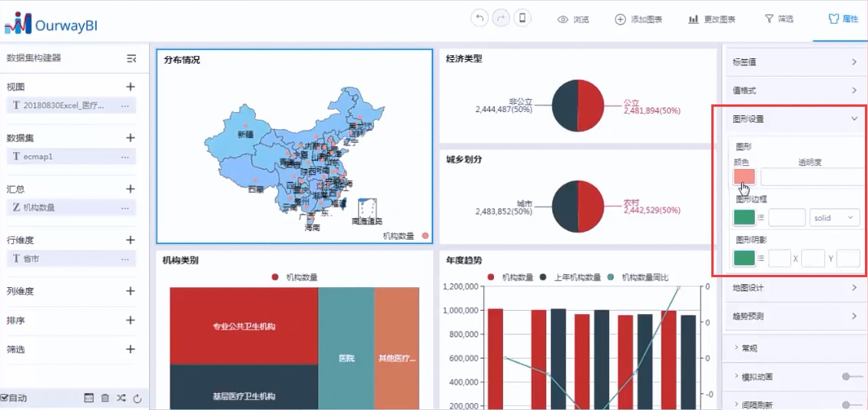This screenshot has width=868, height=410.
Task: Toggle the 自动 checkbox
Action: (4, 398)
